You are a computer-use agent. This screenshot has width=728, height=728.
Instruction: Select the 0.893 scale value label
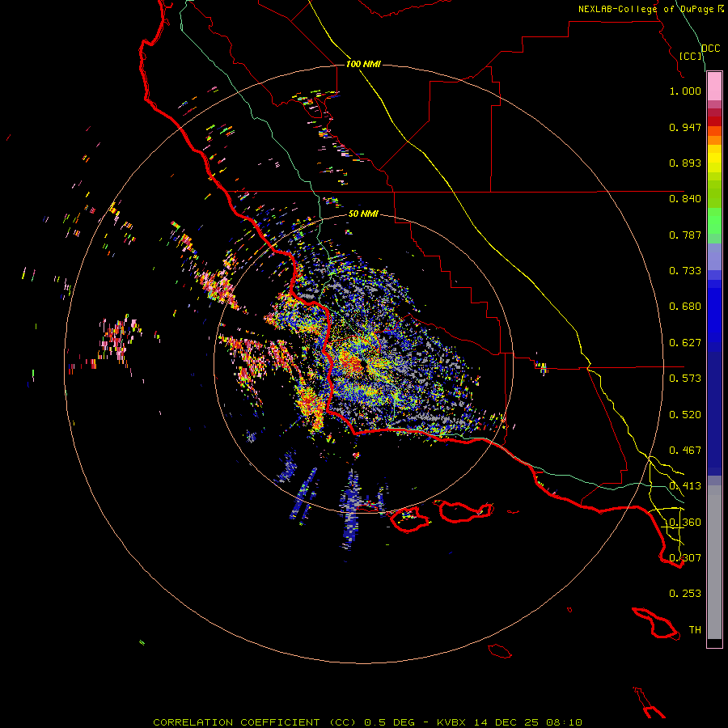[685, 163]
